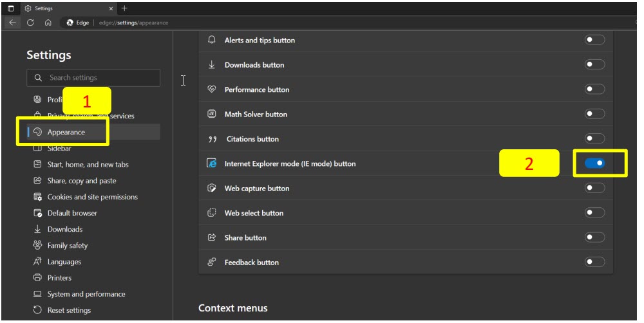Turn on the Performance button toggle
This screenshot has width=644, height=323.
click(594, 89)
